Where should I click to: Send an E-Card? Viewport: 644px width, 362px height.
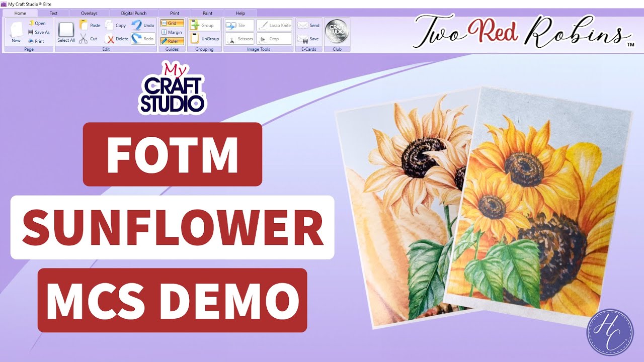coord(309,25)
